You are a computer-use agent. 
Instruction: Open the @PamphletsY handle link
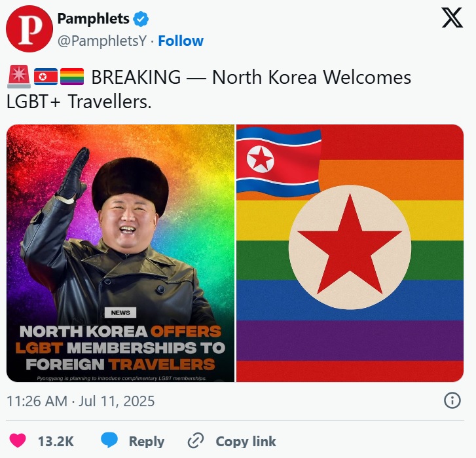pyautogui.click(x=102, y=41)
